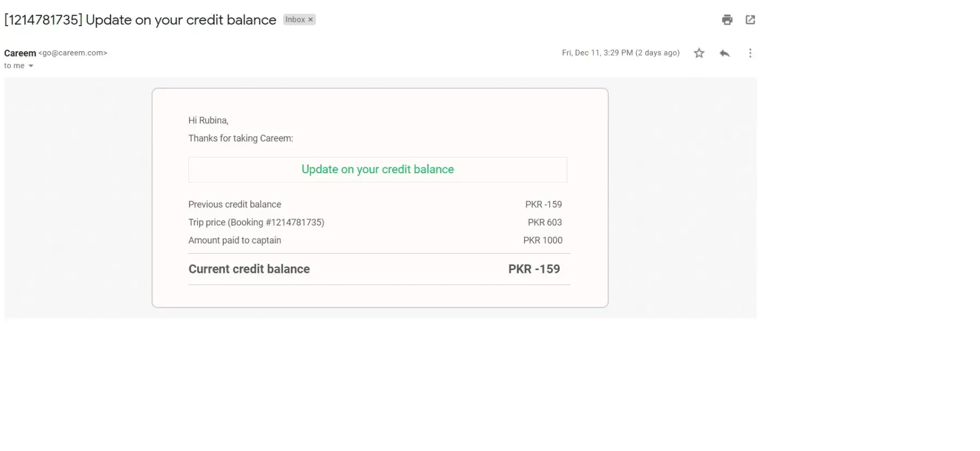Image resolution: width=980 pixels, height=451 pixels.
Task: Click the "Amount paid to captain" label
Action: (x=235, y=240)
